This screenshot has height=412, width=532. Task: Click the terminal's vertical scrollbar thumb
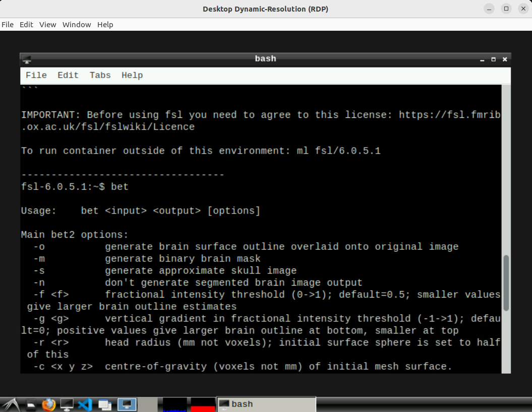(x=506, y=283)
